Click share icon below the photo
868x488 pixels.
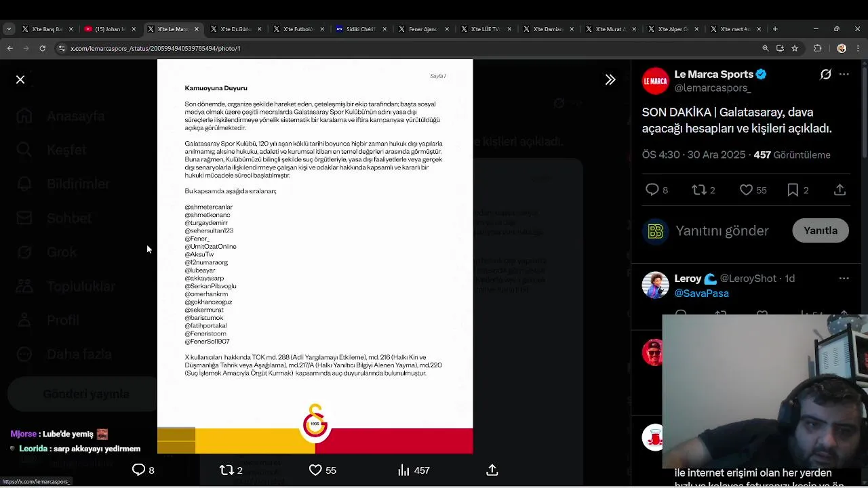pos(492,470)
